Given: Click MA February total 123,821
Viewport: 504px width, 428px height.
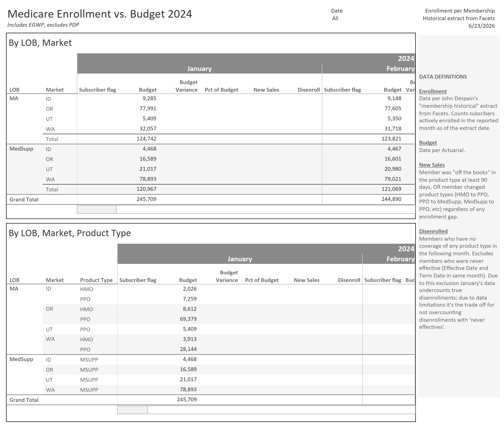Looking at the screenshot, I should [x=391, y=139].
